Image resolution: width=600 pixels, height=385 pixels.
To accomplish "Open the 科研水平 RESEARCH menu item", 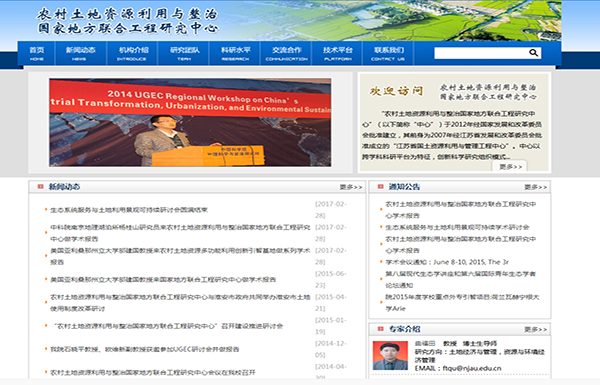I will pos(235,53).
